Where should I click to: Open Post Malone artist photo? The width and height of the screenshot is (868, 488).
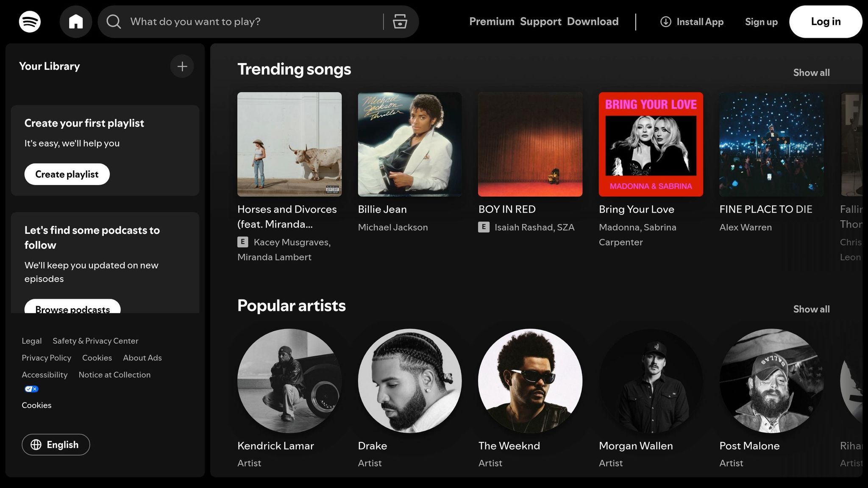(771, 381)
